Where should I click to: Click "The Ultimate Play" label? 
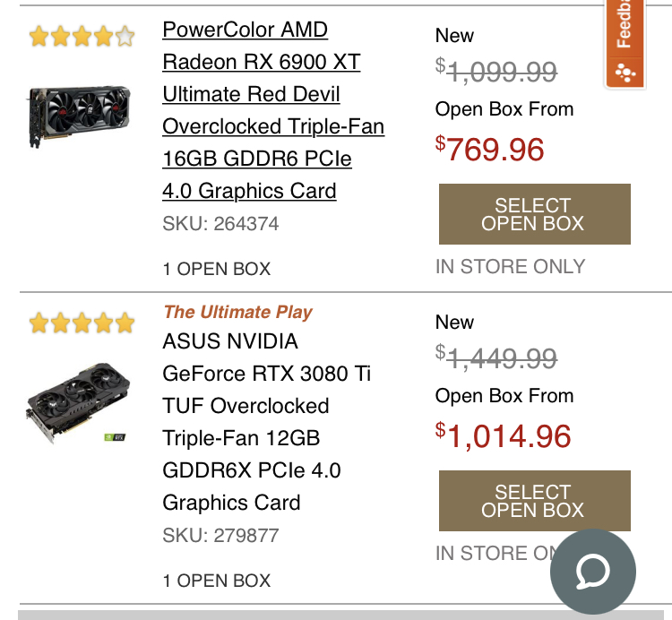237,312
